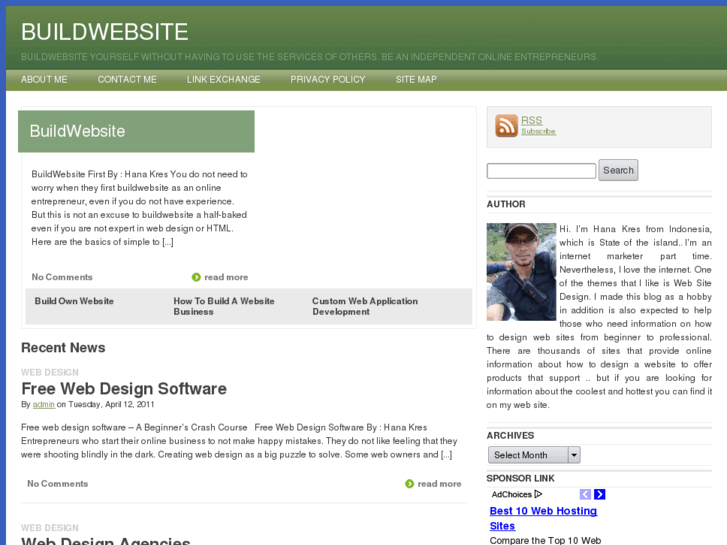Select the Build Own Website featured tab
Viewport: 727px width, 545px height.
74,301
